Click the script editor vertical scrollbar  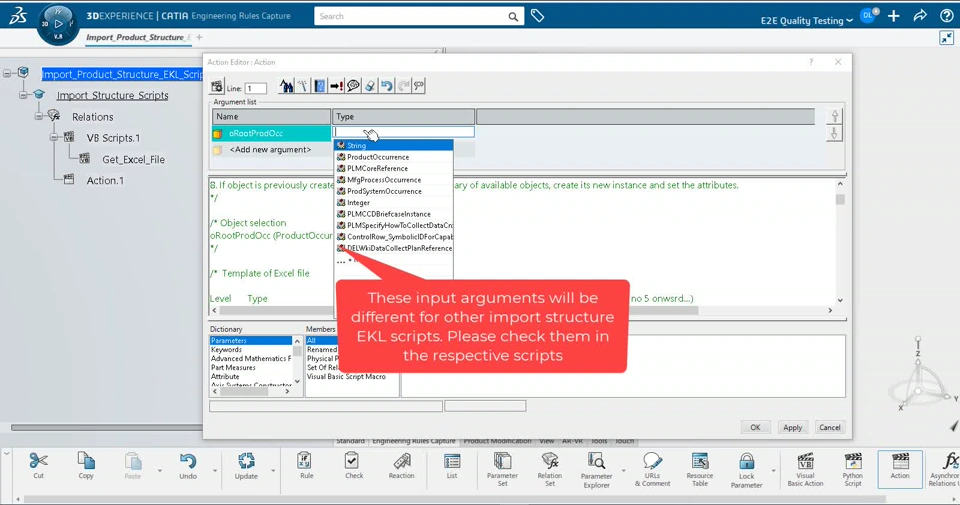[x=840, y=242]
